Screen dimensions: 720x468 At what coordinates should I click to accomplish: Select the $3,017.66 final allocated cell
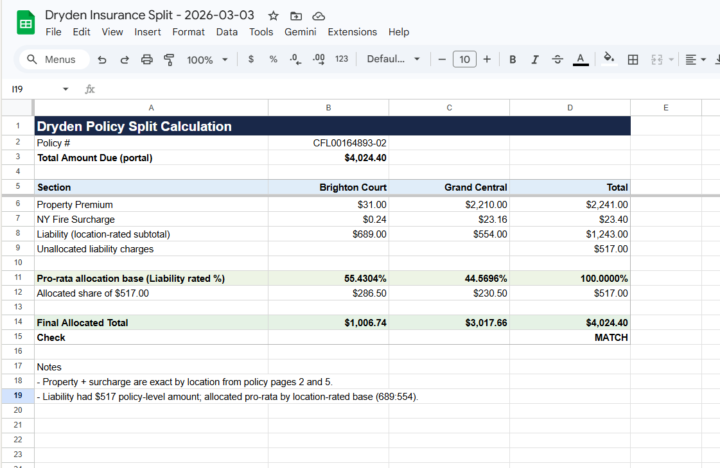pyautogui.click(x=449, y=322)
